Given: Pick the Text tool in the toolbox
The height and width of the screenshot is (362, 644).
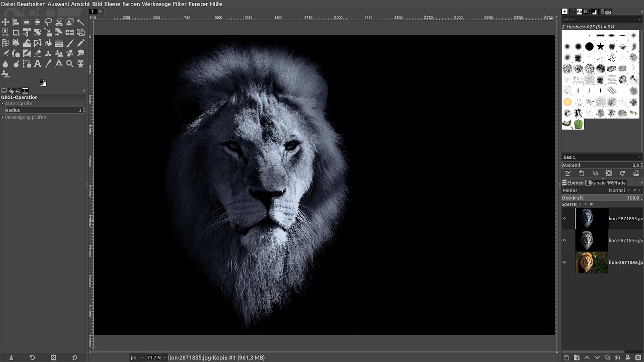Looking at the screenshot, I should coord(37,64).
